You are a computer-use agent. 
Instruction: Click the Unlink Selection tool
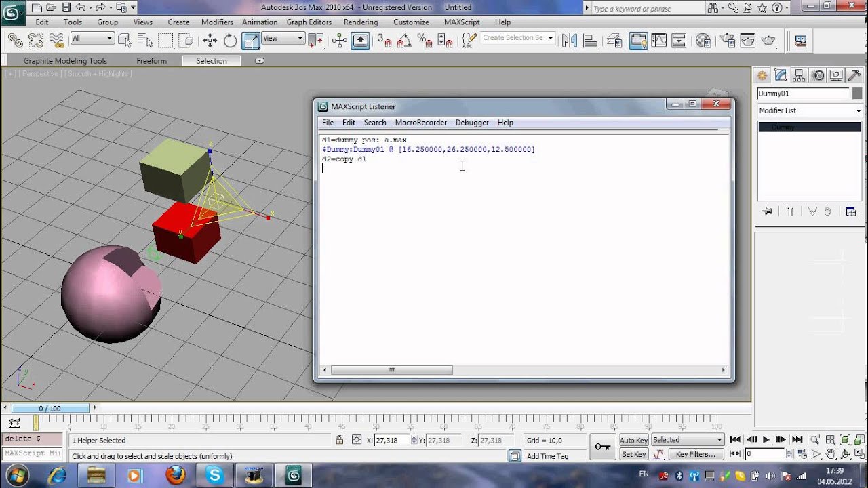(35, 41)
